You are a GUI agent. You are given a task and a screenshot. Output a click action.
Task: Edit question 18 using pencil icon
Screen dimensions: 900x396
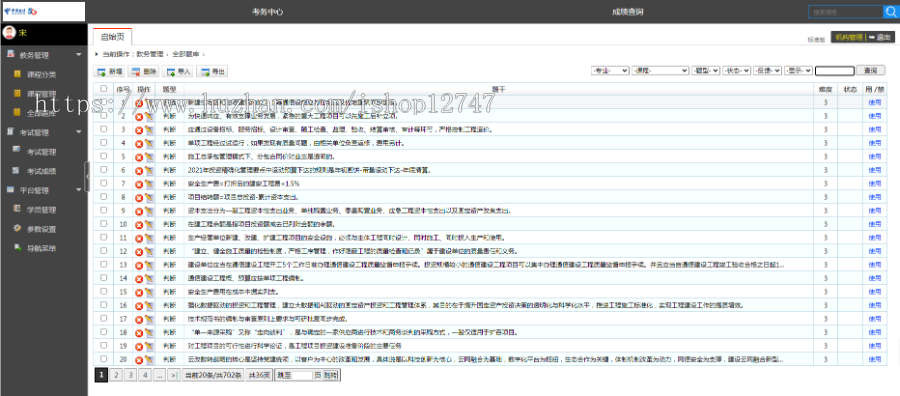[149, 332]
